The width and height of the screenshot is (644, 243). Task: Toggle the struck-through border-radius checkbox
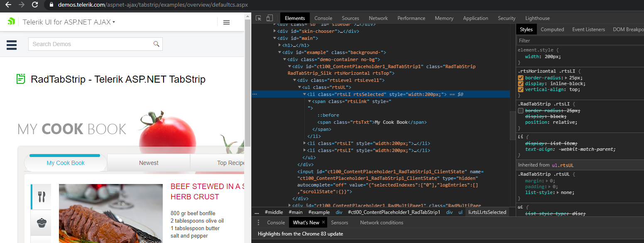click(521, 110)
